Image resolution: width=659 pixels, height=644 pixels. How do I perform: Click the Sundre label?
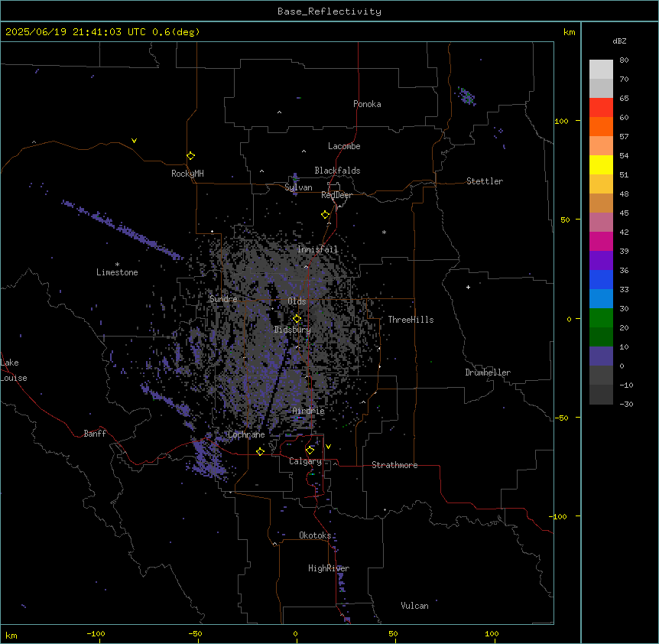pyautogui.click(x=223, y=299)
